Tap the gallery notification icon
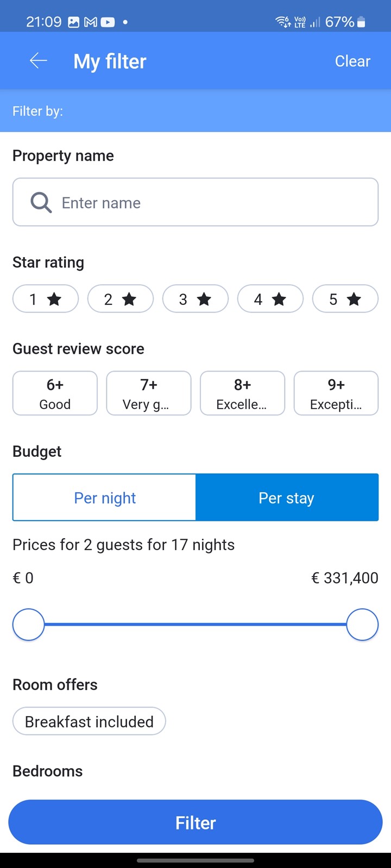The image size is (391, 868). coord(73,22)
